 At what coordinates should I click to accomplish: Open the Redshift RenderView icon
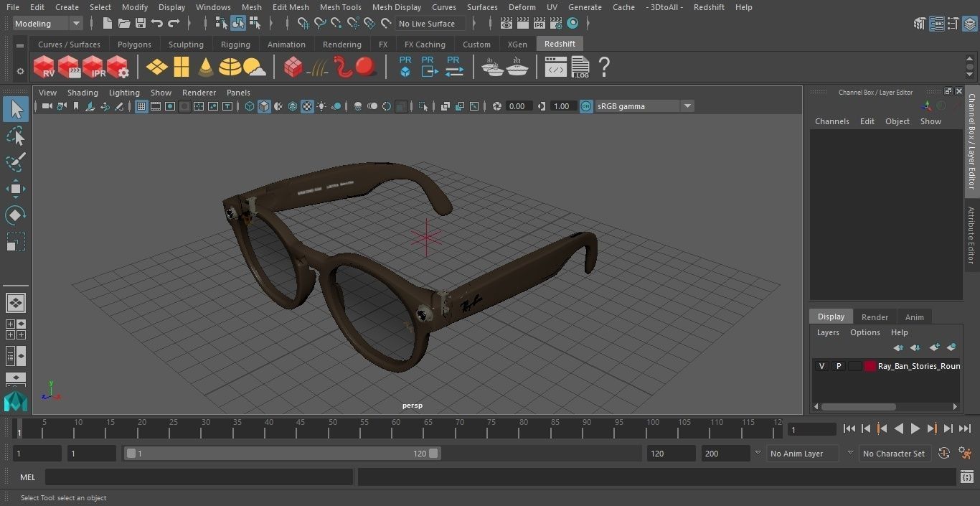[44, 67]
